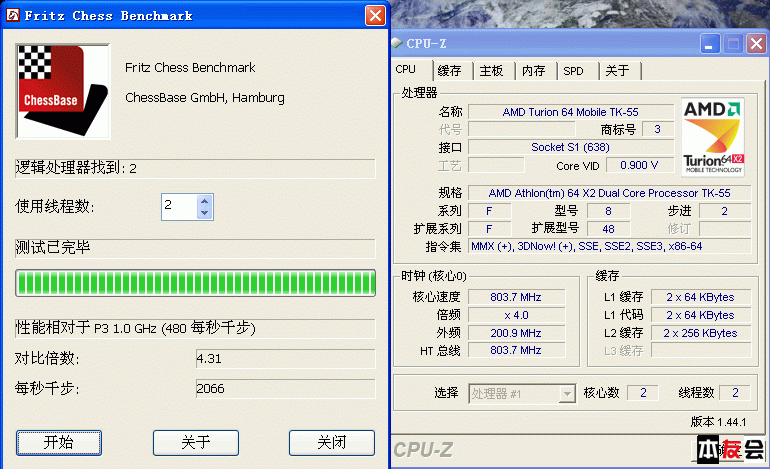Click the 扩展系列 value F
This screenshot has height=469, width=770.
[x=490, y=229]
